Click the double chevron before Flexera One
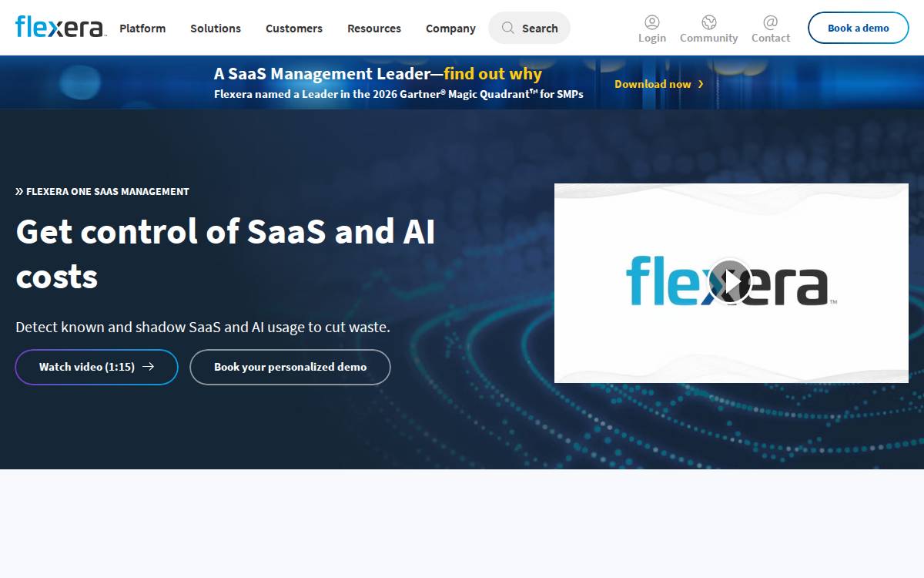The height and width of the screenshot is (578, 924). (19, 191)
